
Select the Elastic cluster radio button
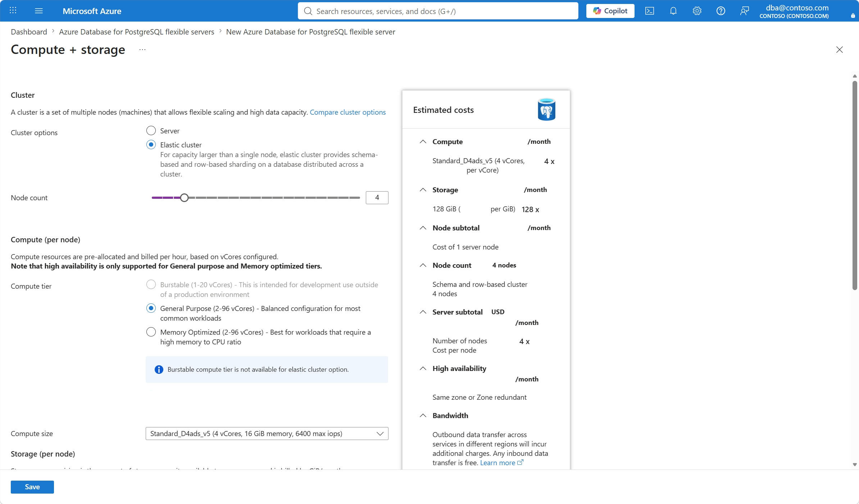(151, 145)
